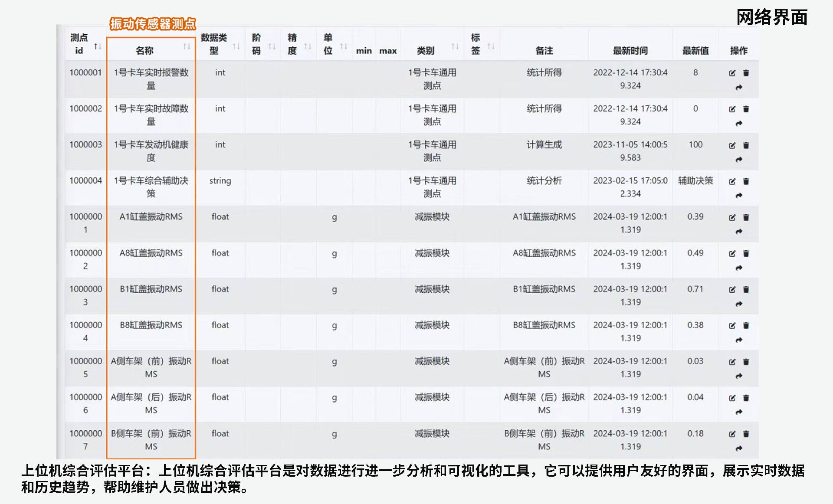Sort table by 测点id column
The width and height of the screenshot is (833, 504).
click(x=98, y=46)
